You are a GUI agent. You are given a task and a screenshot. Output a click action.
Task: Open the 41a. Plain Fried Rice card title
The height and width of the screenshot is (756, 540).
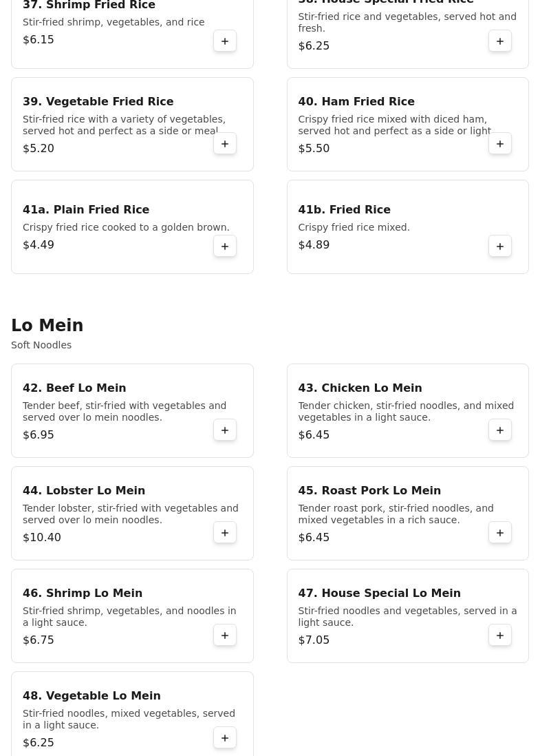point(86,209)
